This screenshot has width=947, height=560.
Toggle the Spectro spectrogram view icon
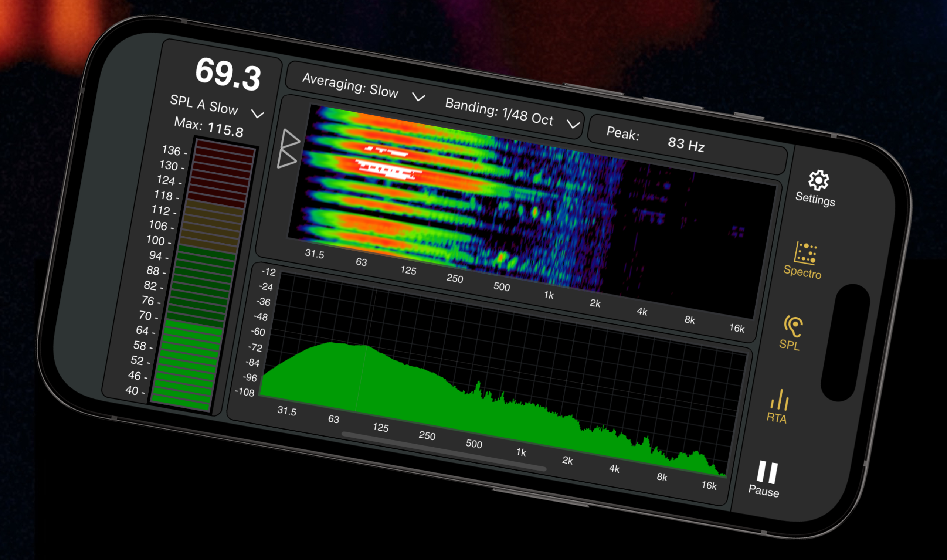click(805, 253)
